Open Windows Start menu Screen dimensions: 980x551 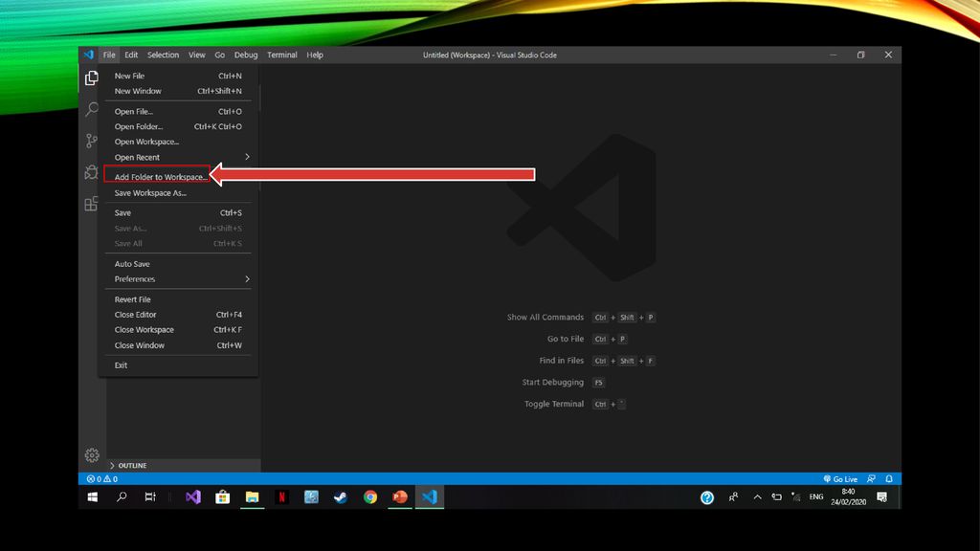point(93,497)
